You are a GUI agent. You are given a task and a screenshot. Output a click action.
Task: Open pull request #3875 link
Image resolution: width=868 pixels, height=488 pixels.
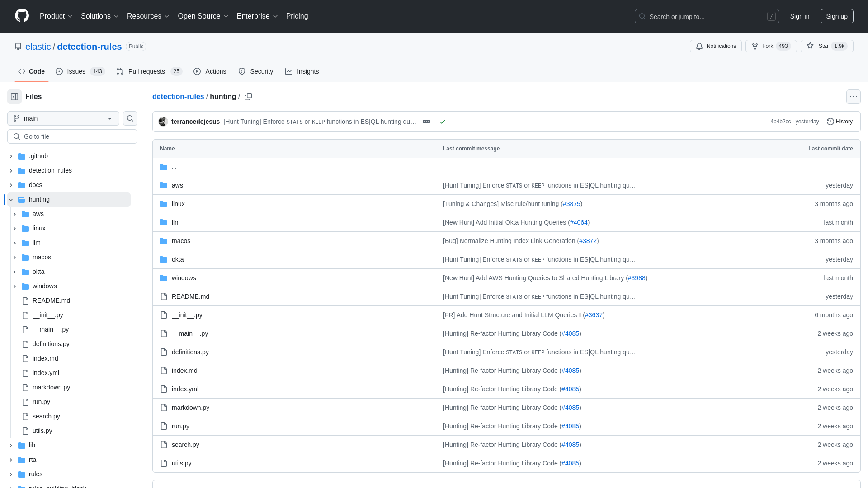pos(571,204)
